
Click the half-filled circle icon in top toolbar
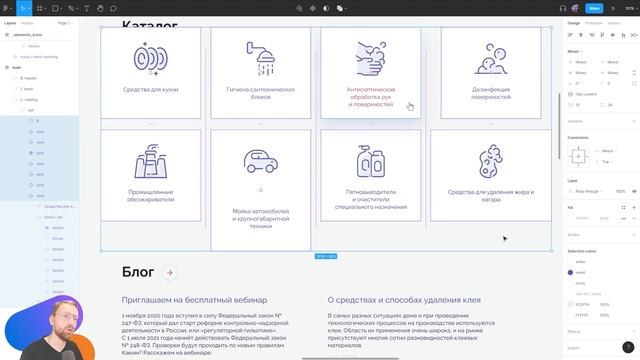click(326, 8)
